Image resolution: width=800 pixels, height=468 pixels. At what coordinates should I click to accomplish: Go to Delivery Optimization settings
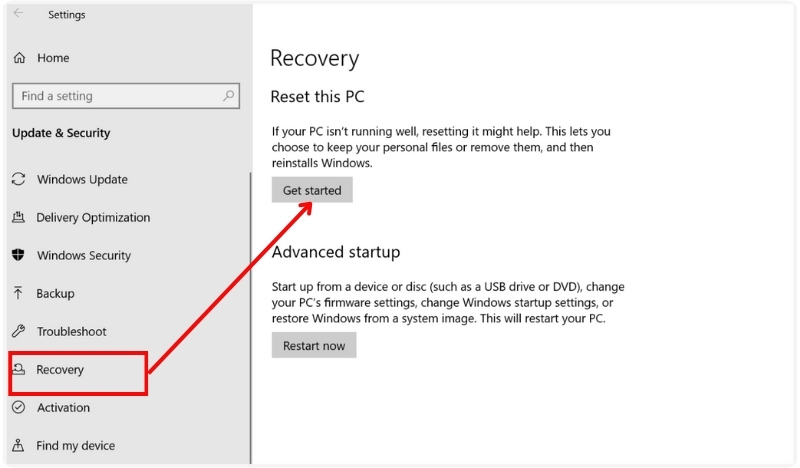93,217
